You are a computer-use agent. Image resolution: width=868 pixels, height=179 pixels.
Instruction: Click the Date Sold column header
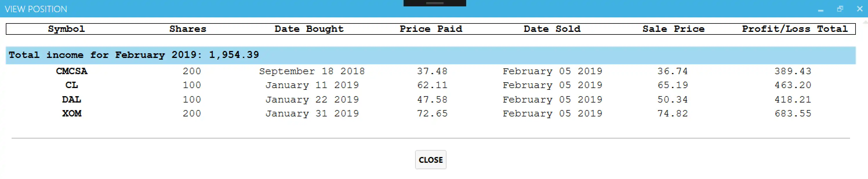(552, 29)
